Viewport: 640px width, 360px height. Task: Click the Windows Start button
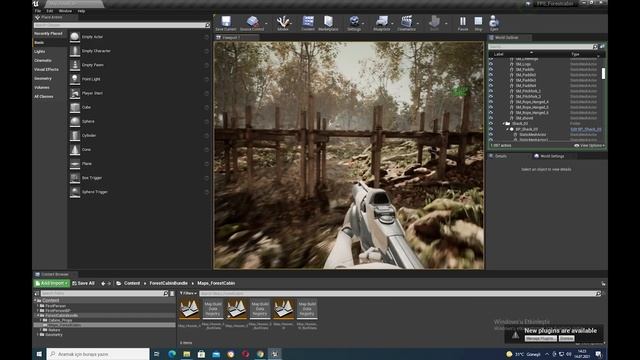[39, 354]
